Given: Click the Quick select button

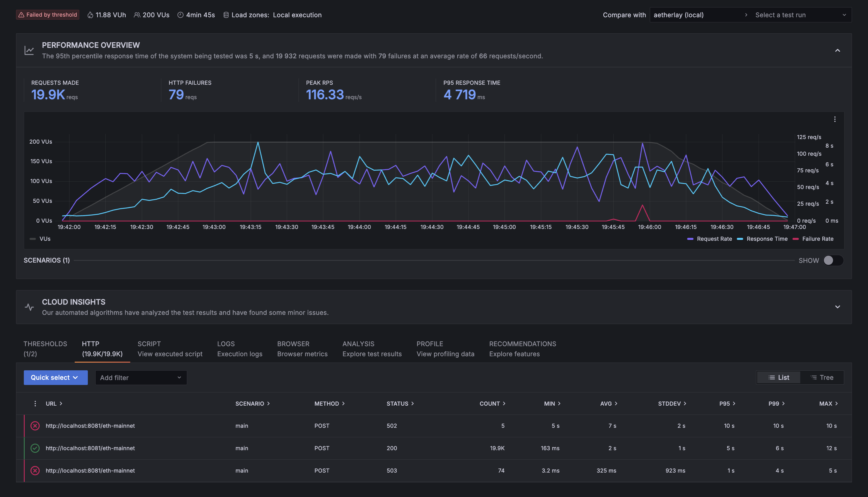Looking at the screenshot, I should pos(55,377).
